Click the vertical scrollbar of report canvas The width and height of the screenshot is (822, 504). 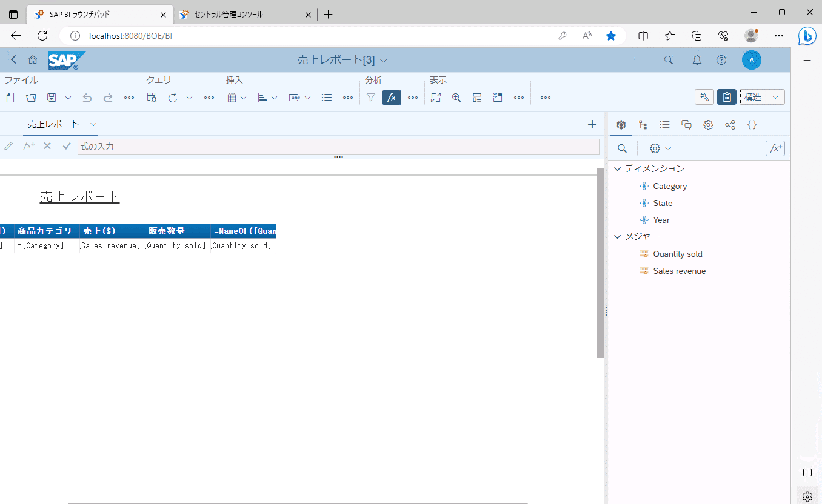pyautogui.click(x=600, y=263)
